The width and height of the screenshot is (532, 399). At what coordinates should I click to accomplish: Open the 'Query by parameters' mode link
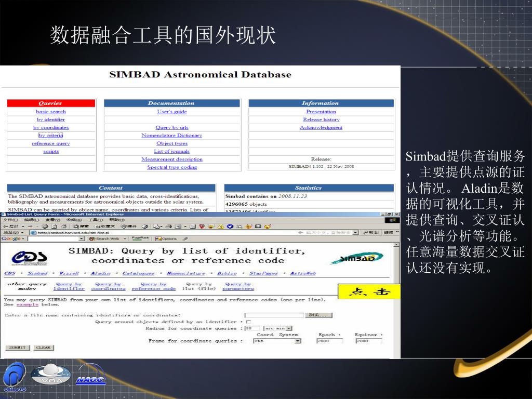(x=238, y=286)
